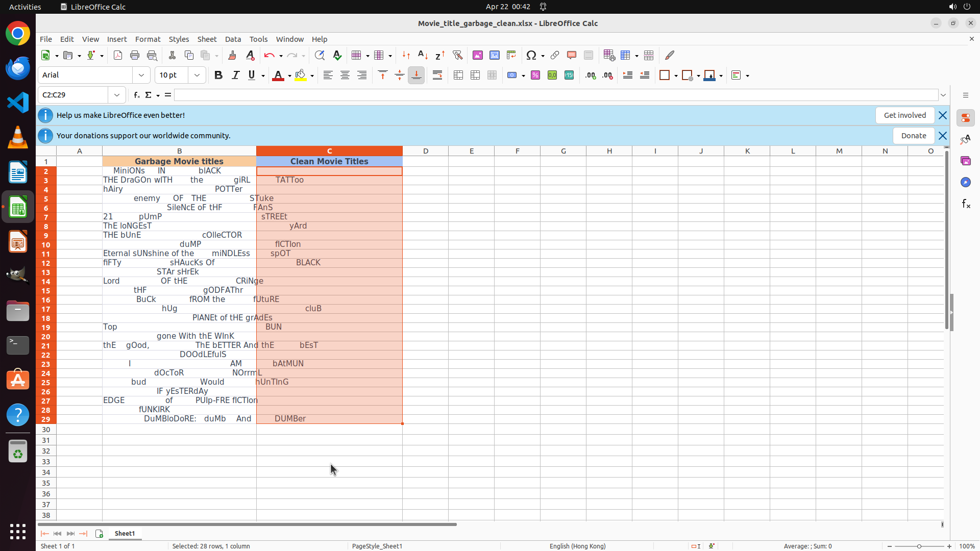
Task: Open Function Wizard beside the formula bar
Action: (136, 95)
